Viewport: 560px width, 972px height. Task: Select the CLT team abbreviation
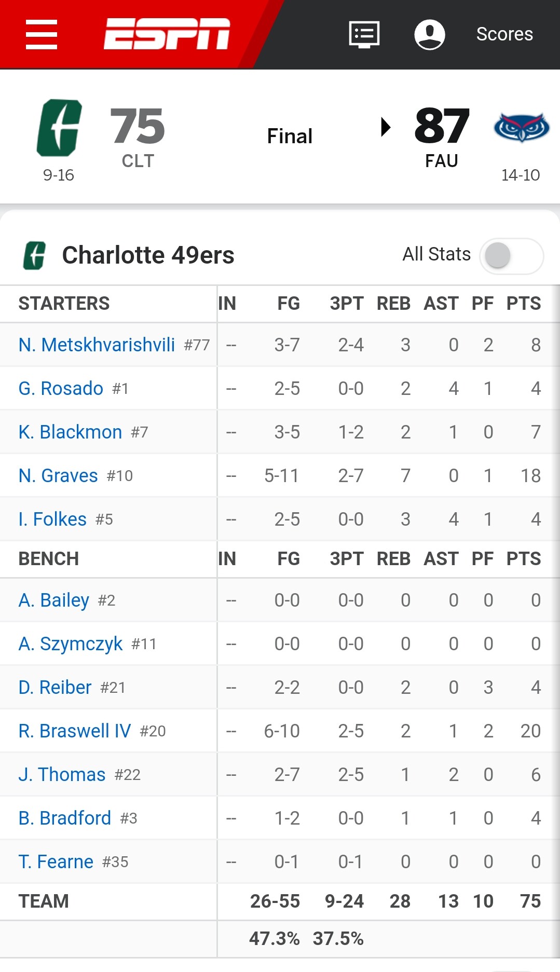tap(138, 161)
